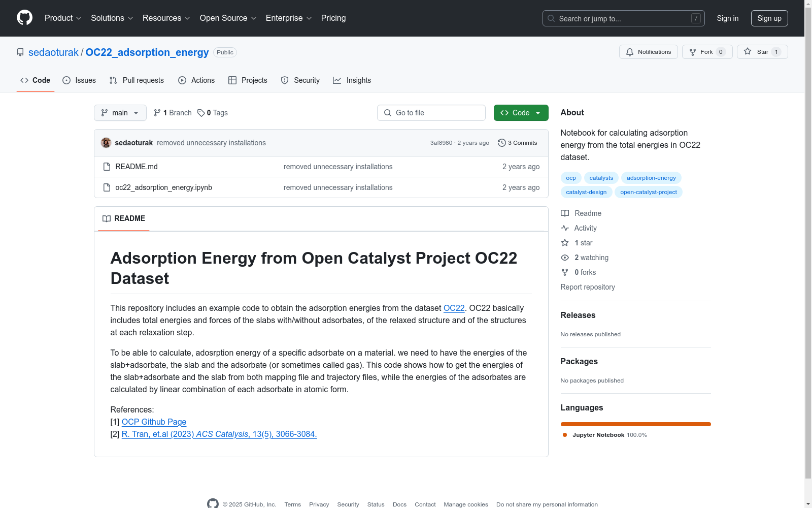Click the fork icon beside 0 forks

[565, 272]
